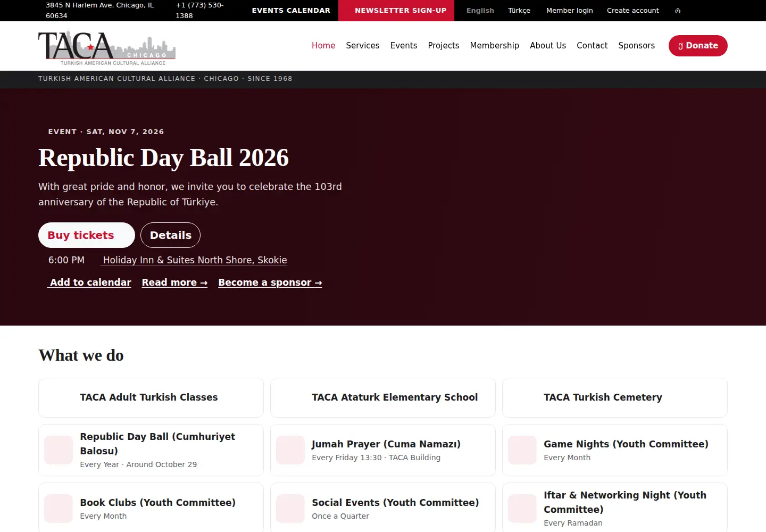The width and height of the screenshot is (766, 532).
Task: Open the Services menu
Action: [x=363, y=46]
